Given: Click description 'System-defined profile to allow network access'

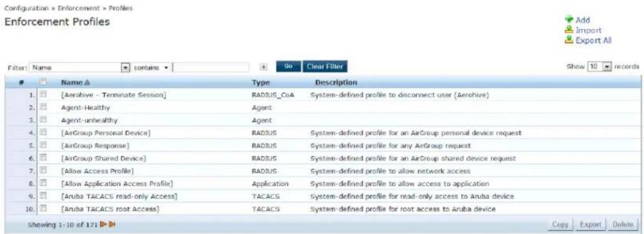Looking at the screenshot, I should [x=390, y=171].
